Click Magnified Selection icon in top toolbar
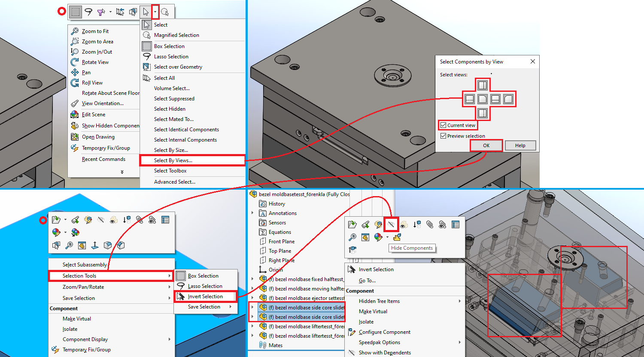This screenshot has width=644, height=357. click(x=165, y=12)
